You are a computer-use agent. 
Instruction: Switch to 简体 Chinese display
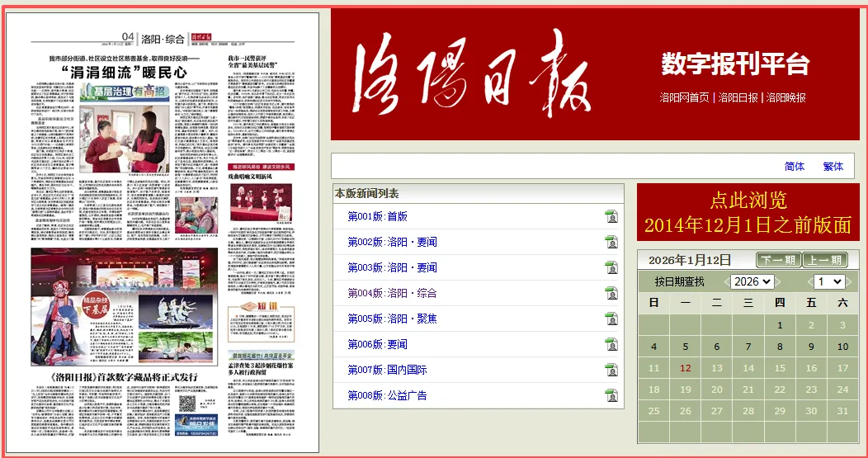(795, 166)
